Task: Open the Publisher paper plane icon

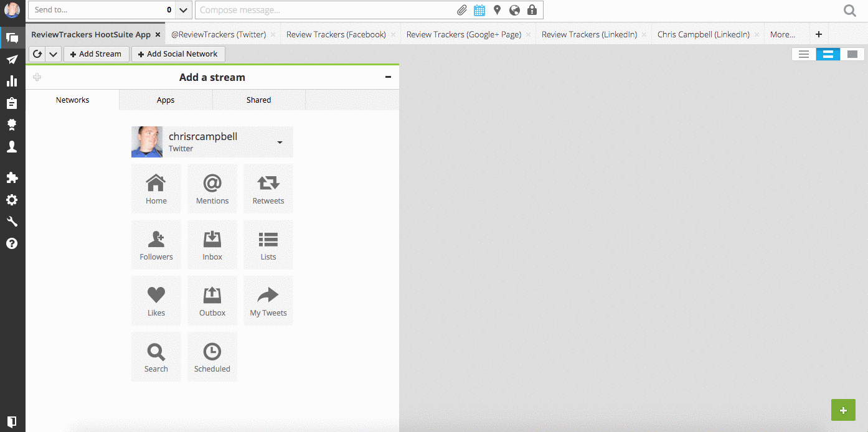Action: click(x=12, y=59)
